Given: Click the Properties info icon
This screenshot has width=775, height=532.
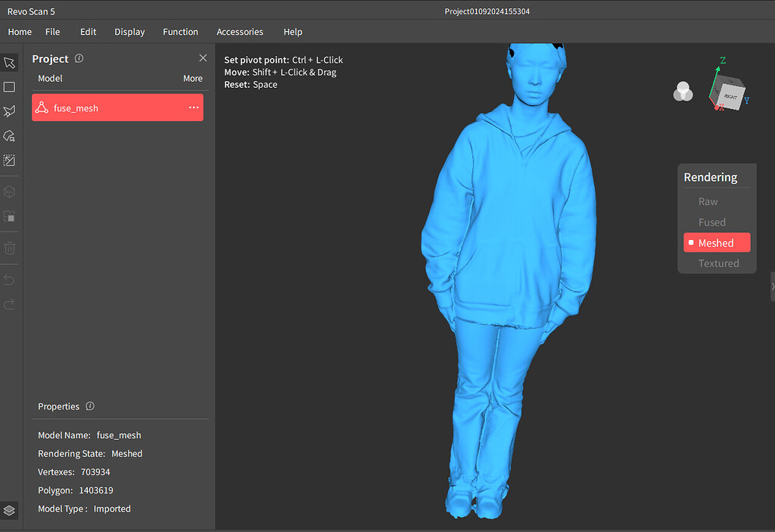Looking at the screenshot, I should 90,406.
